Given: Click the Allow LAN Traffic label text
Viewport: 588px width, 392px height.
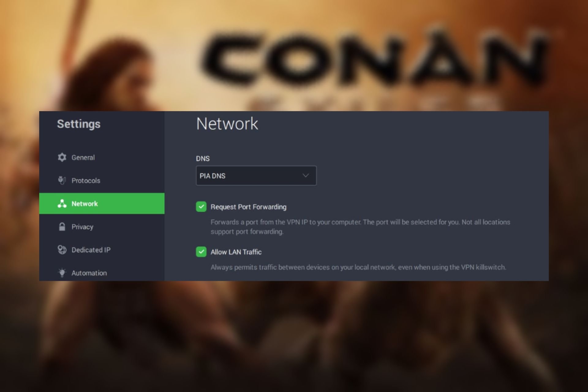Looking at the screenshot, I should point(236,252).
